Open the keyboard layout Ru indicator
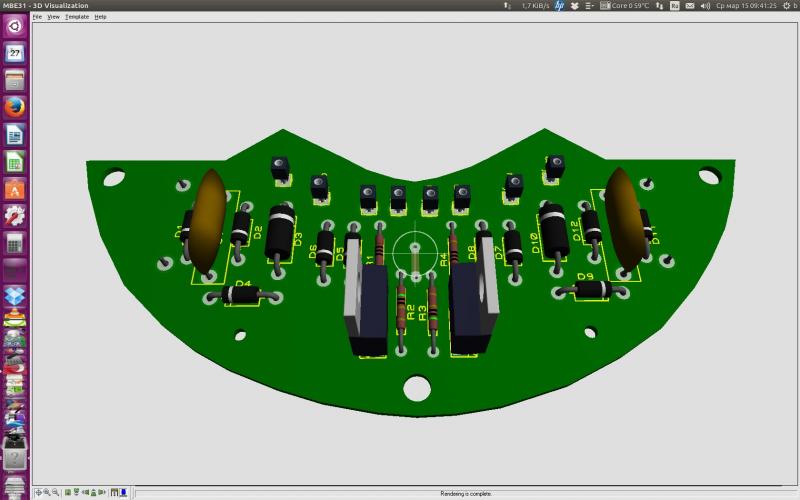Viewport: 800px width, 500px height. point(675,5)
